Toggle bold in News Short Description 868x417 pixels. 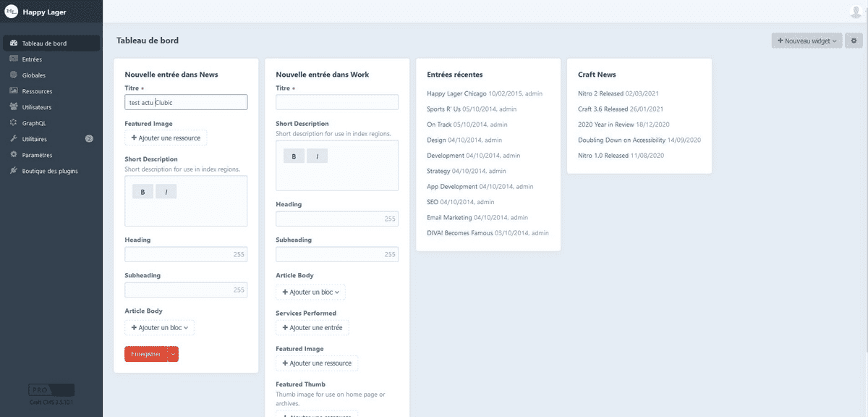(x=142, y=192)
